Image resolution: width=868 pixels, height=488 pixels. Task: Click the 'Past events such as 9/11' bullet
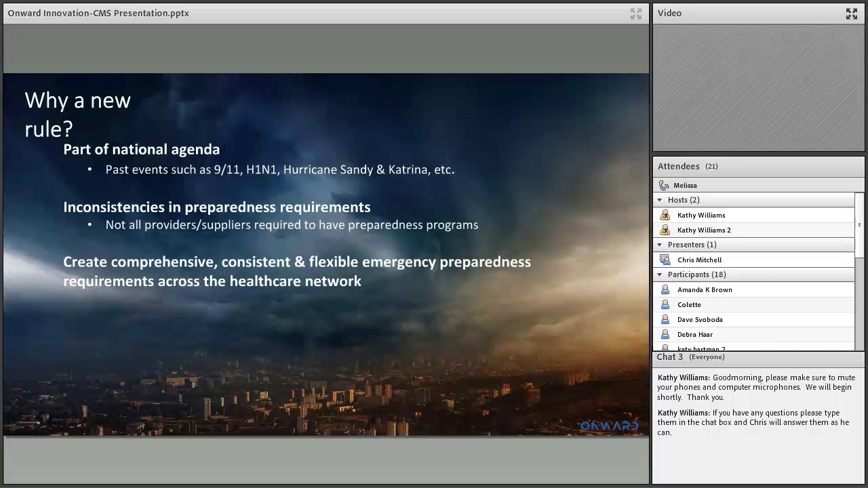click(x=279, y=170)
